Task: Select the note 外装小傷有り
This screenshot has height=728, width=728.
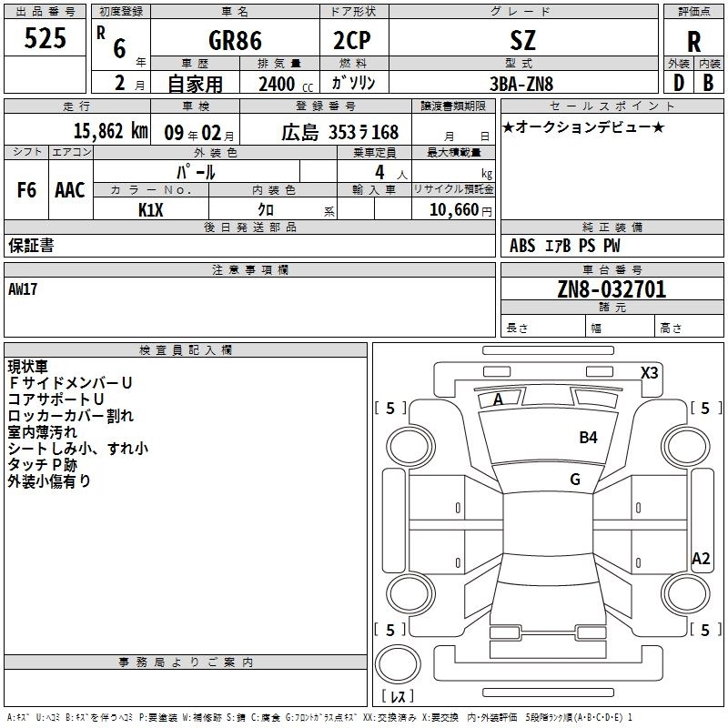Action: click(49, 481)
